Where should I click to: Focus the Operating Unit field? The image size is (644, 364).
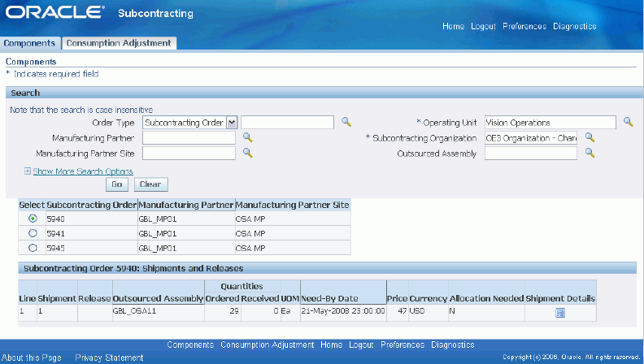tap(550, 123)
